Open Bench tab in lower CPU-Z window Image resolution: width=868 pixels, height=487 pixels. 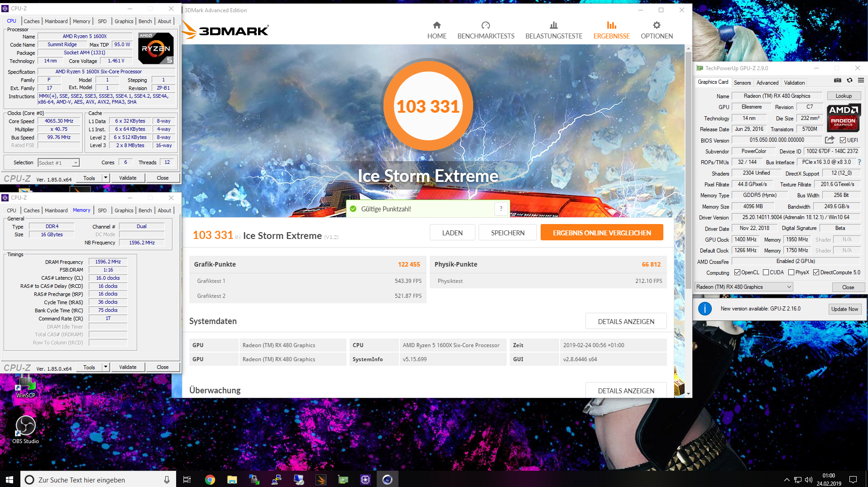(145, 210)
